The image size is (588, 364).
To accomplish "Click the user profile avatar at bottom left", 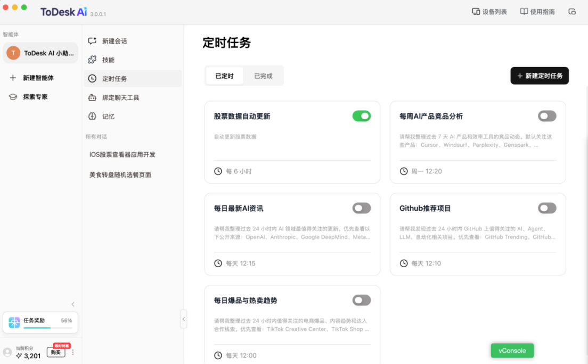I will click(x=7, y=352).
